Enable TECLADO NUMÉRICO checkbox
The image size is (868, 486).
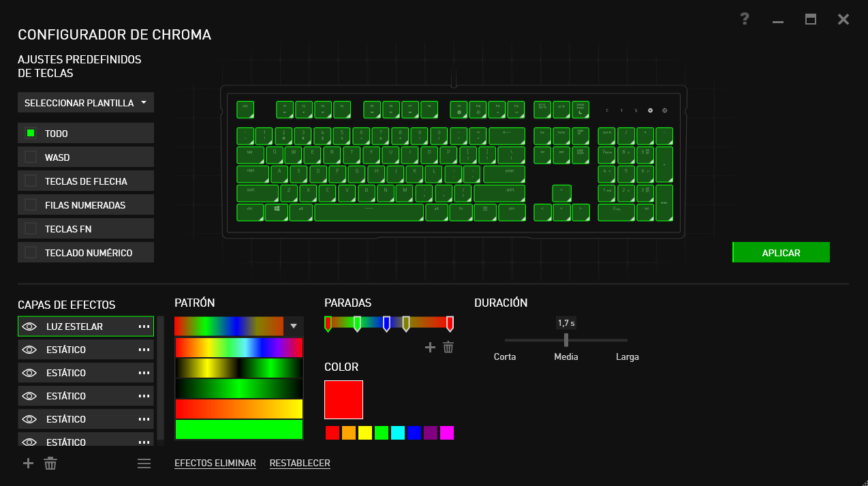point(31,252)
